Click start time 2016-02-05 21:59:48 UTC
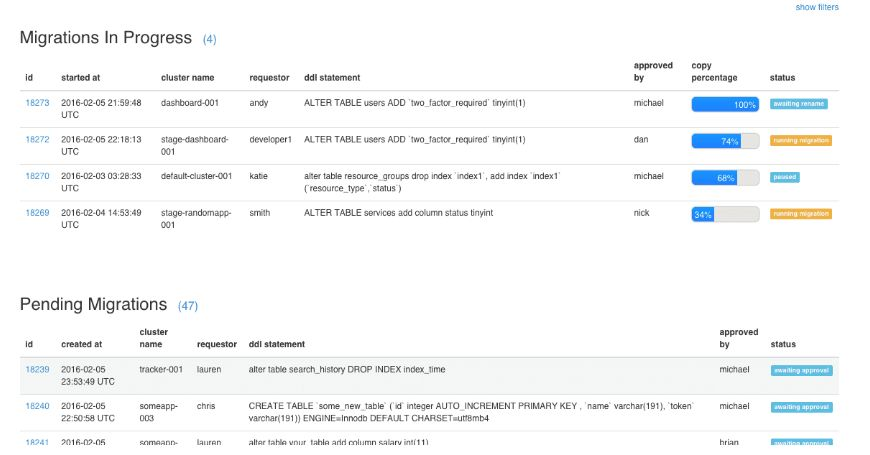870x455 pixels. tap(101, 109)
